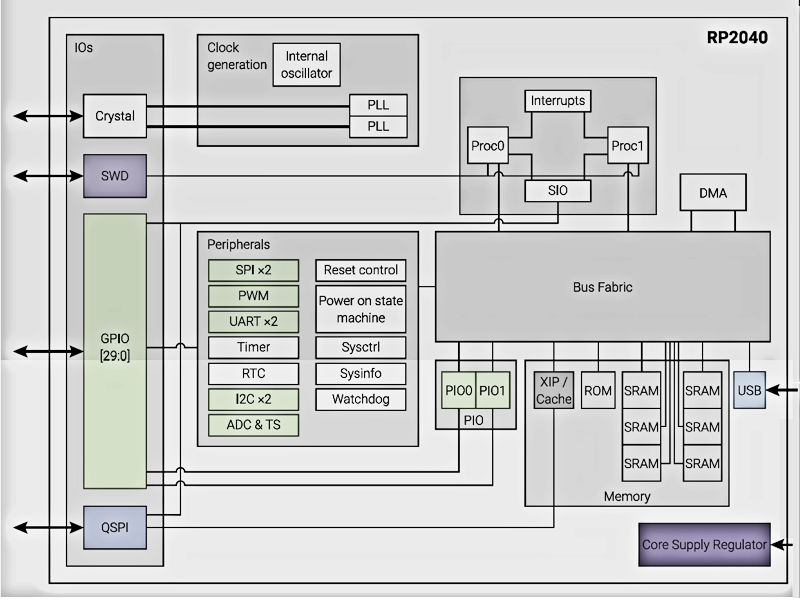Click the XIP / Cache block
The width and height of the screenshot is (800, 603).
coord(554,390)
